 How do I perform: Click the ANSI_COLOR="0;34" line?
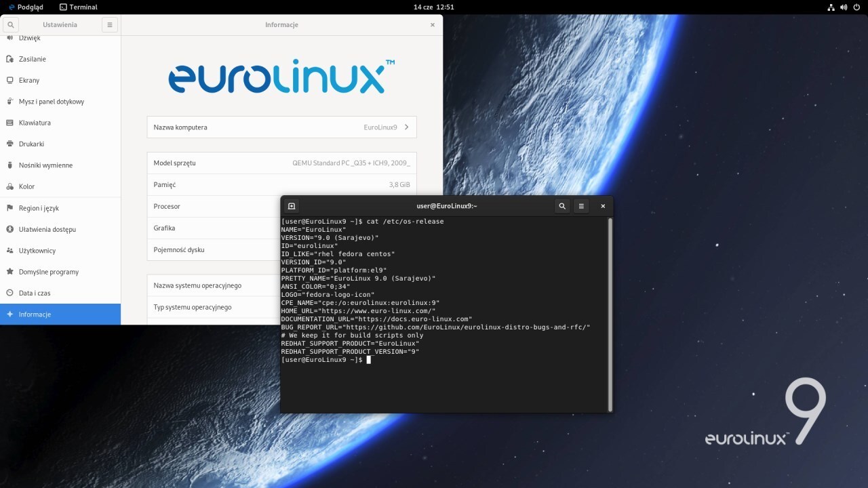pyautogui.click(x=316, y=287)
